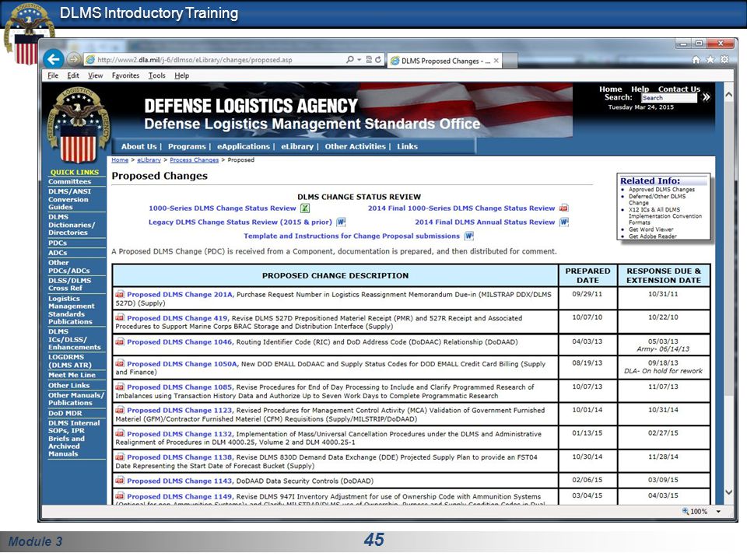Open Template and Instructions for Change Proposal link
This screenshot has height=560, width=747.
[352, 236]
